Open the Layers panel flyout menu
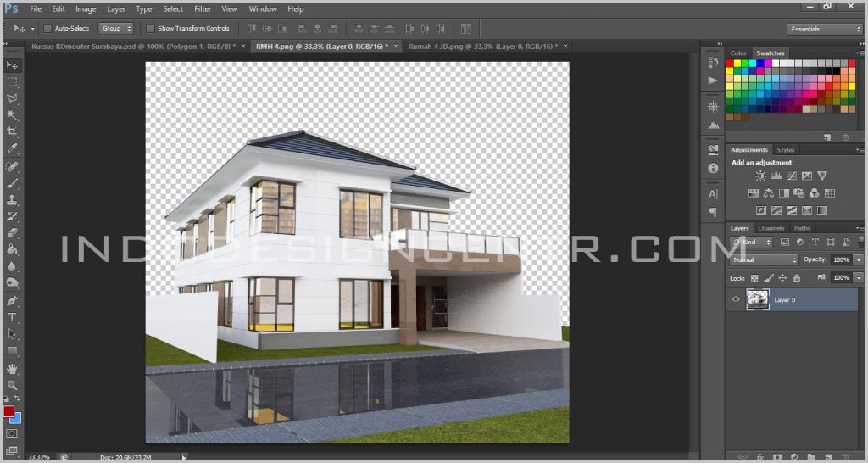868x463 pixels. point(860,227)
